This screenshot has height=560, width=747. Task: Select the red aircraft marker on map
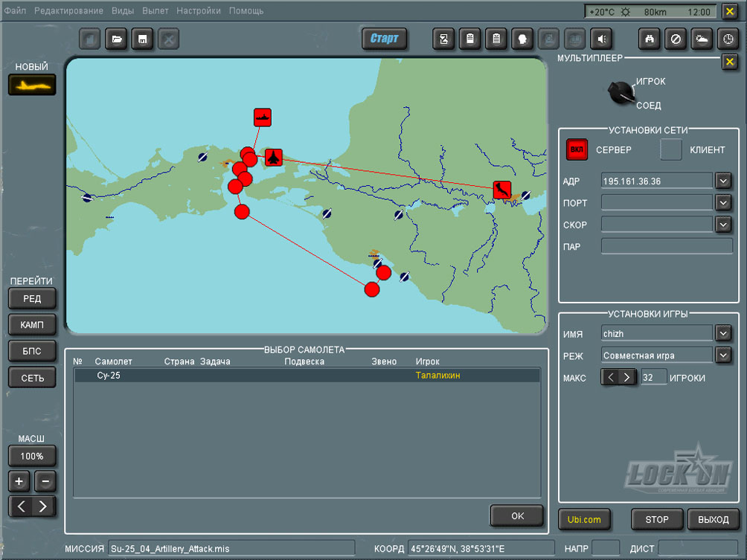click(x=274, y=157)
